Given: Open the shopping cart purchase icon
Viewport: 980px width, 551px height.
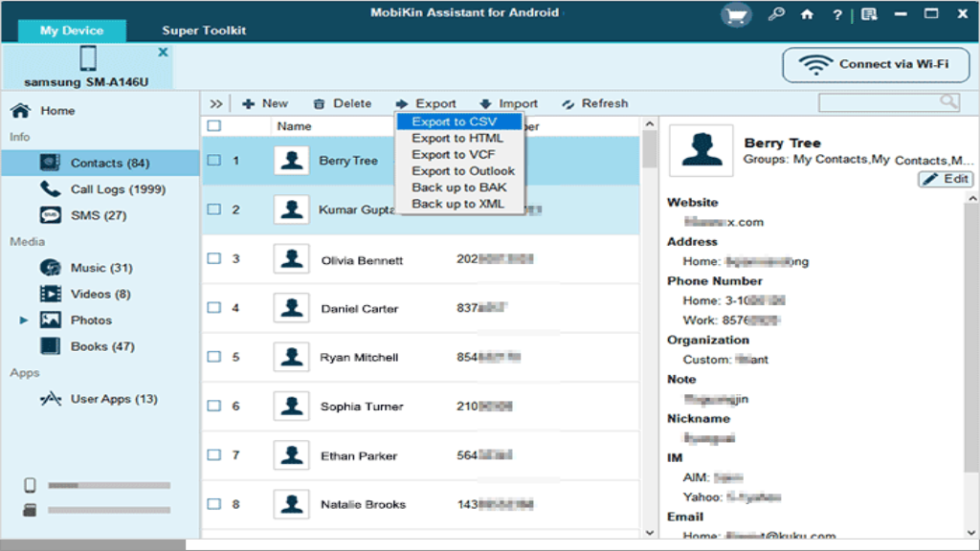Looking at the screenshot, I should (x=736, y=15).
